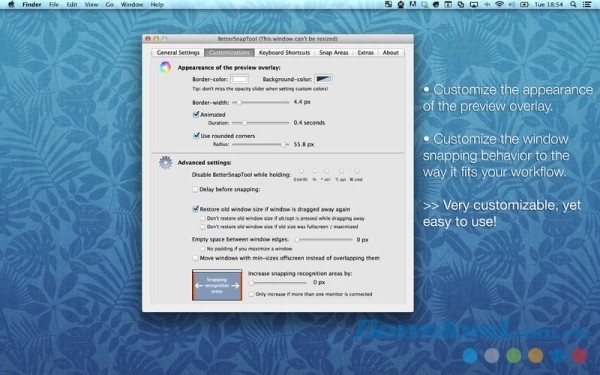Open the AirPlay display menu

(474, 5)
